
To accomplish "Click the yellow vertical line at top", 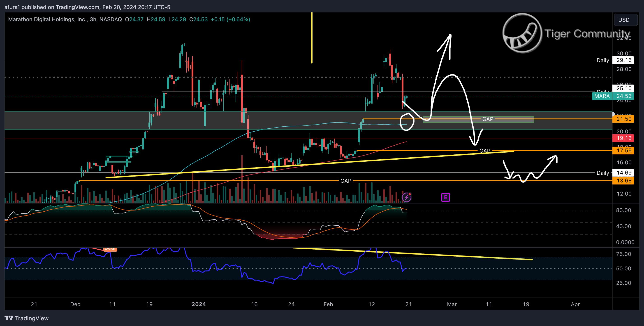I will [x=312, y=38].
